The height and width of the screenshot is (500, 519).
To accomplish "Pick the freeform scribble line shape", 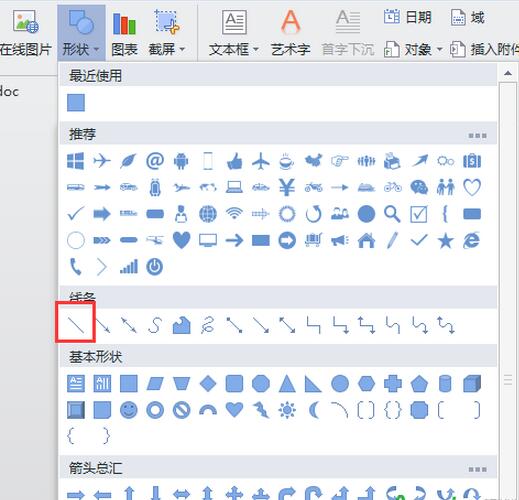I will coord(208,325).
